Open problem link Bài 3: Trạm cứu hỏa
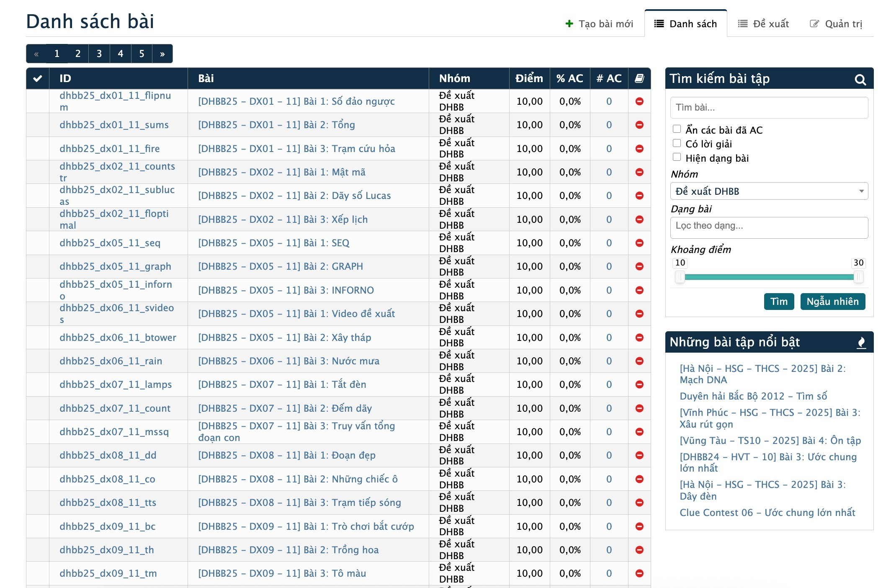 click(296, 149)
